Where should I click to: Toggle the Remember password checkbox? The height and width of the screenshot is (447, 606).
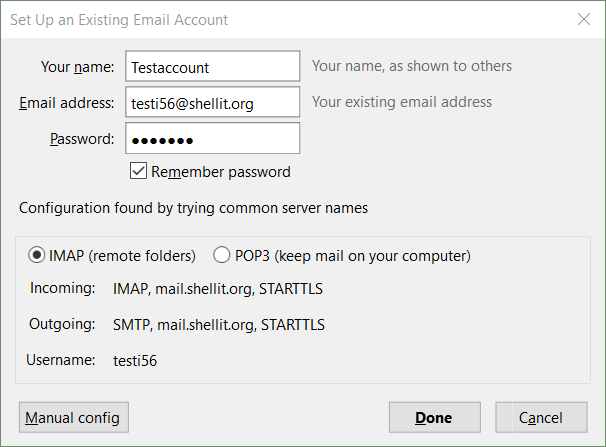[138, 171]
